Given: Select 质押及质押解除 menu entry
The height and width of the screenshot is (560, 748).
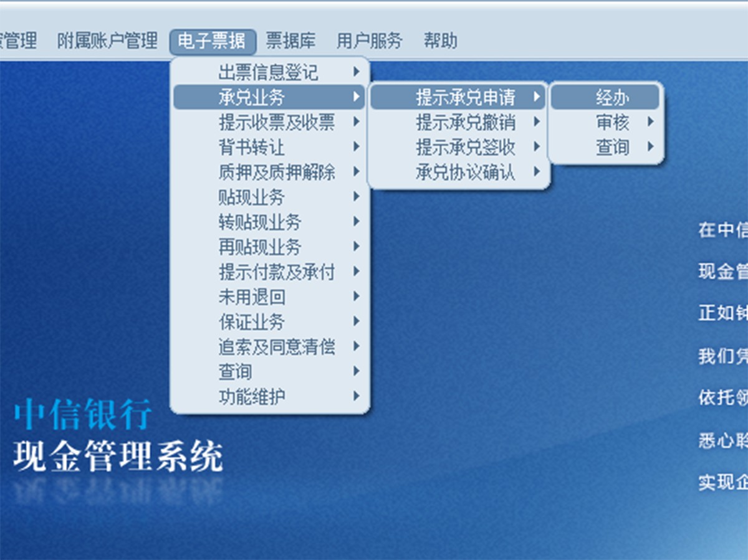Looking at the screenshot, I should pos(269,172).
